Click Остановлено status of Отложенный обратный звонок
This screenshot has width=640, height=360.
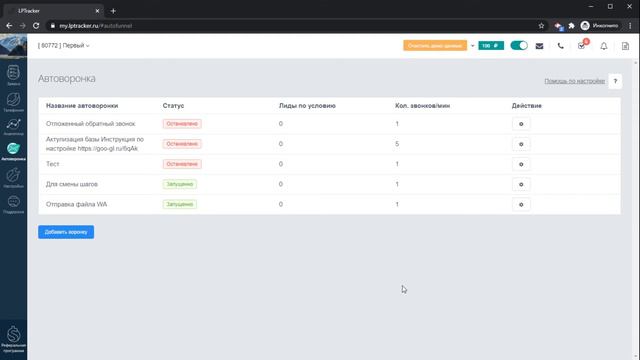coord(182,124)
